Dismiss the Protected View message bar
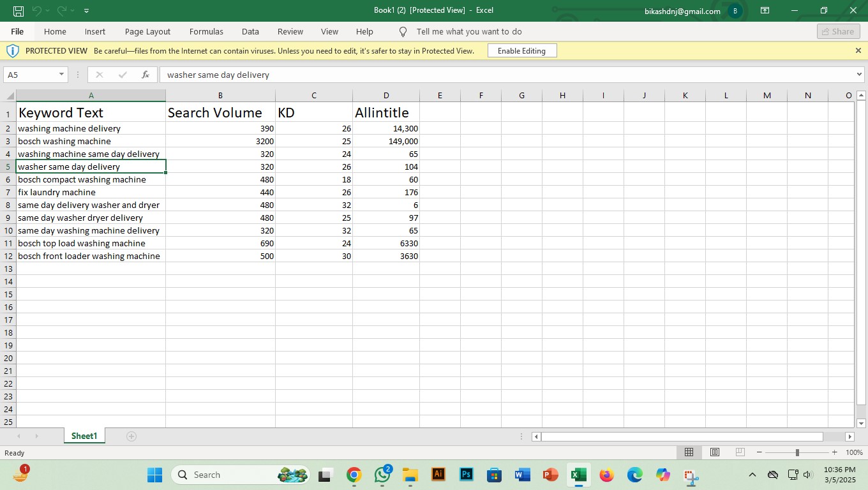This screenshot has height=490, width=868. 858,51
